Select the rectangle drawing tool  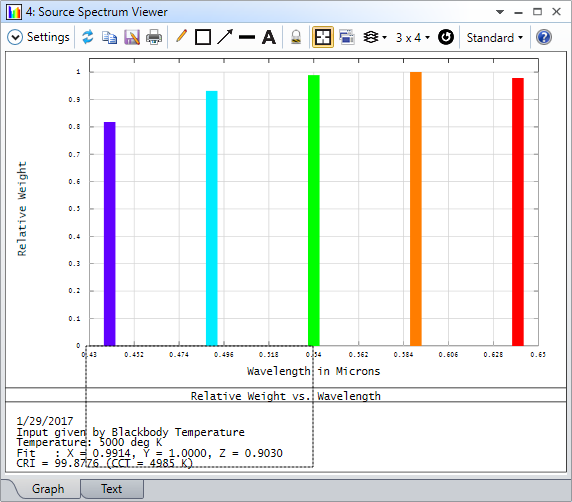pyautogui.click(x=203, y=37)
